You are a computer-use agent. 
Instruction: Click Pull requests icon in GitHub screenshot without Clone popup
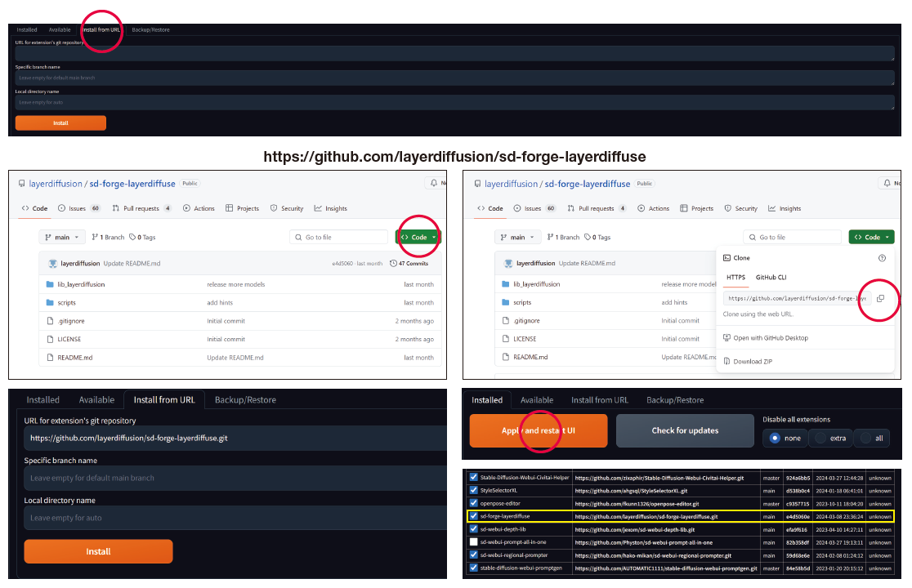116,208
